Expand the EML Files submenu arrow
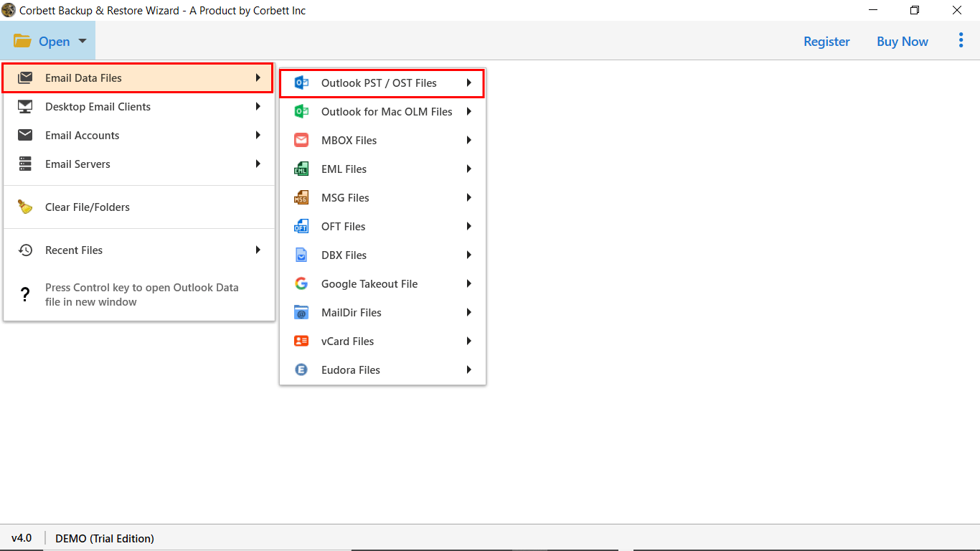 (x=468, y=169)
